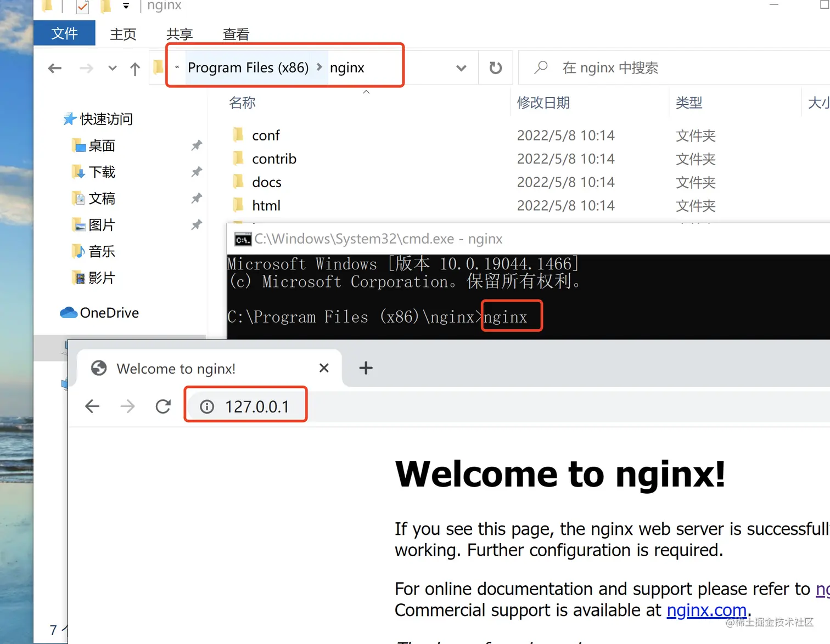Sort files by 名称 column
Viewport: 830px width, 644px height.
pos(242,103)
